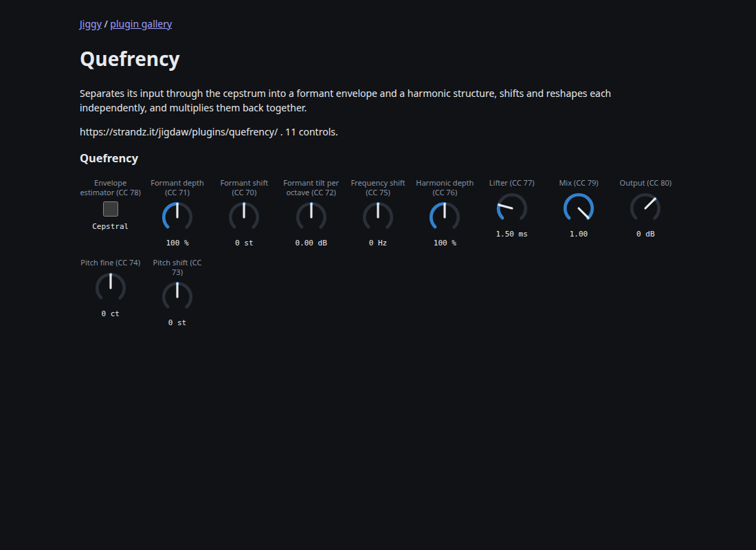
Task: Click the "0 ct" Pitch fine value
Action: point(111,313)
